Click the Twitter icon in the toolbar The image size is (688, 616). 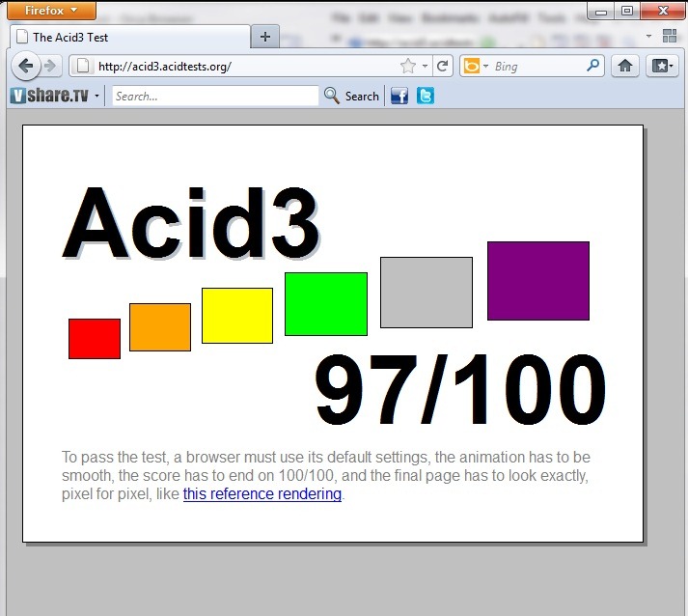[x=426, y=96]
